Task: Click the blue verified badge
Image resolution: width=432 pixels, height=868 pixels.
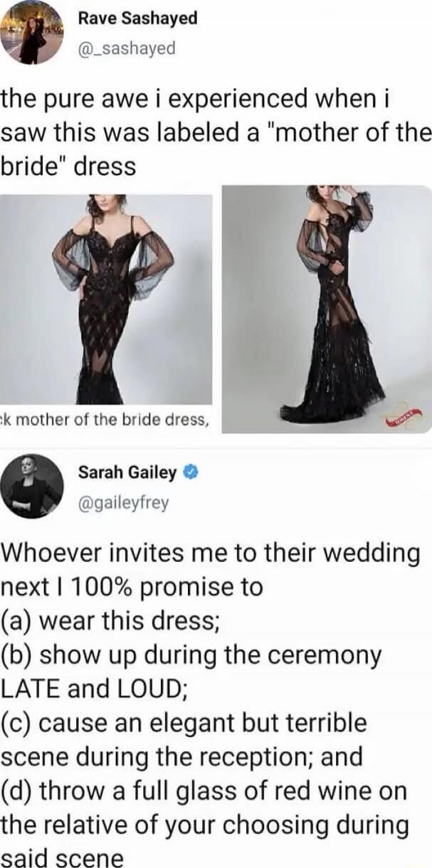Action: coord(190,471)
